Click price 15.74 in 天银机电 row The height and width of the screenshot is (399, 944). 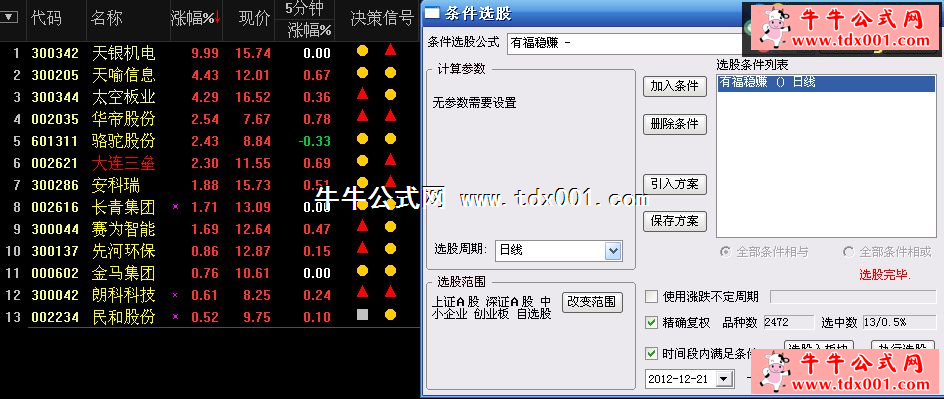(x=253, y=53)
